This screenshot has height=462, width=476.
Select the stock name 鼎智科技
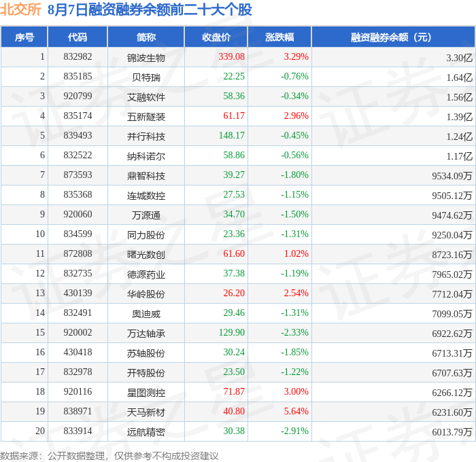coord(146,176)
